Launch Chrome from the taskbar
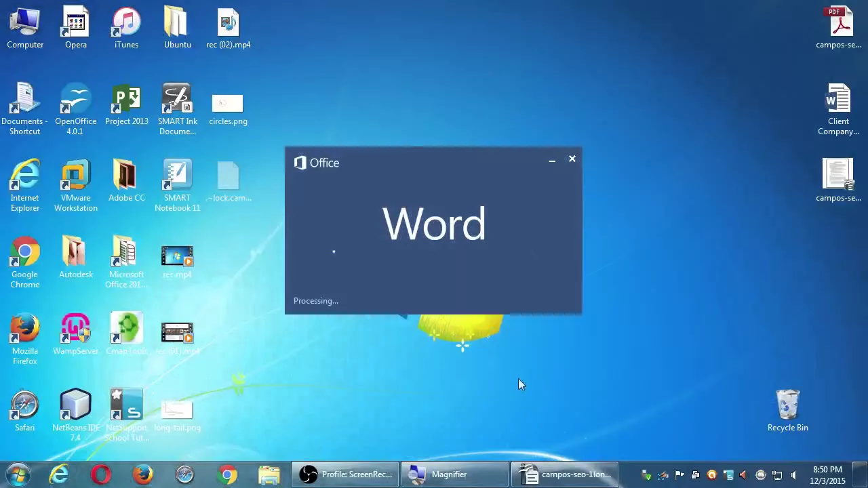 227,474
